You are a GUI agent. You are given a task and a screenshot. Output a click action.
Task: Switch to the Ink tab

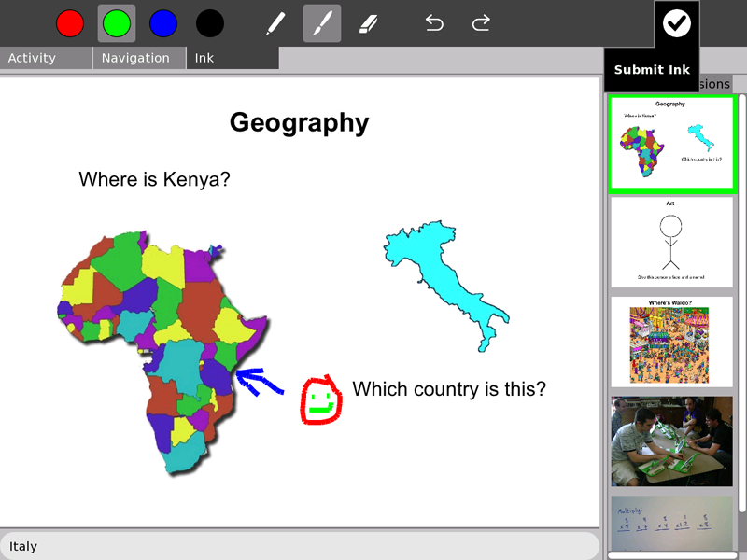tap(233, 58)
